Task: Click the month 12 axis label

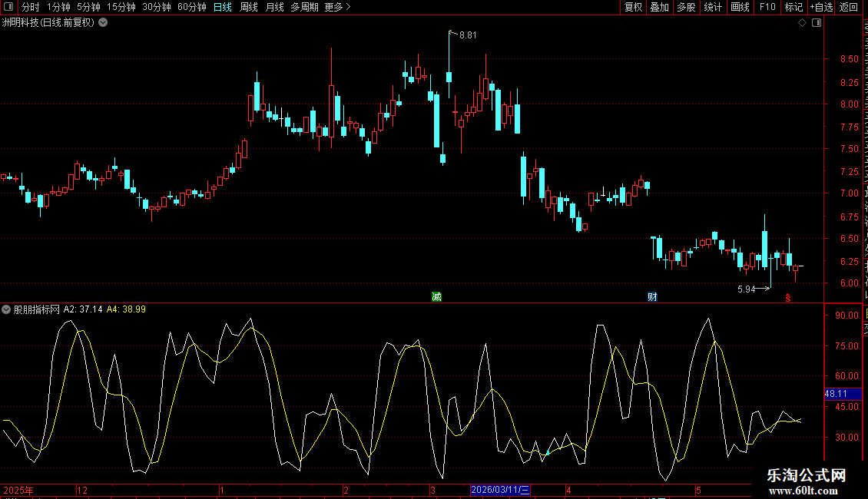Action: pos(82,490)
